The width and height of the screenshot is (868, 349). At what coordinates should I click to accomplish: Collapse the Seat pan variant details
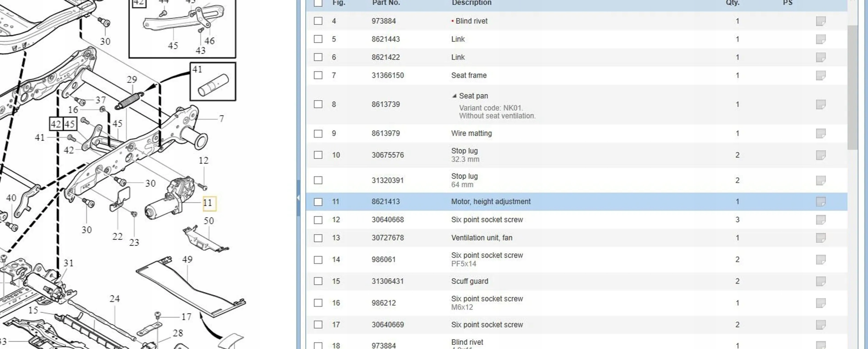pos(454,96)
